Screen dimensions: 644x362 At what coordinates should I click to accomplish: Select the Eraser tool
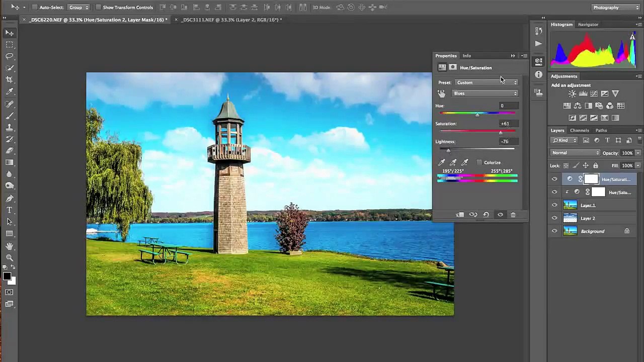pos(10,150)
